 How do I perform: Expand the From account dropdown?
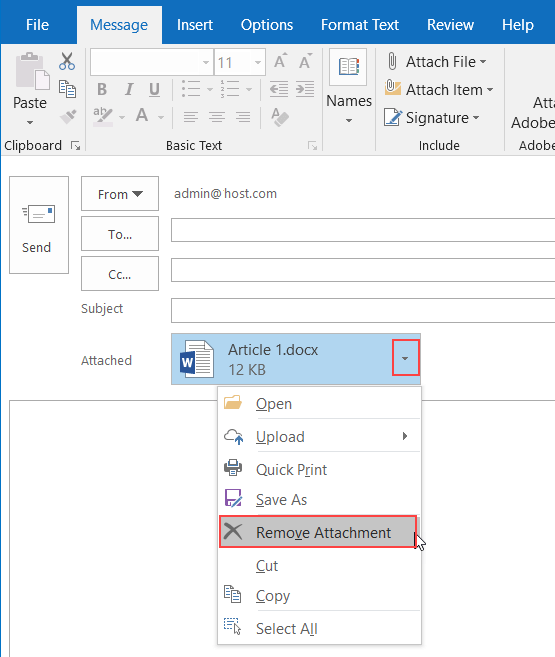point(120,194)
